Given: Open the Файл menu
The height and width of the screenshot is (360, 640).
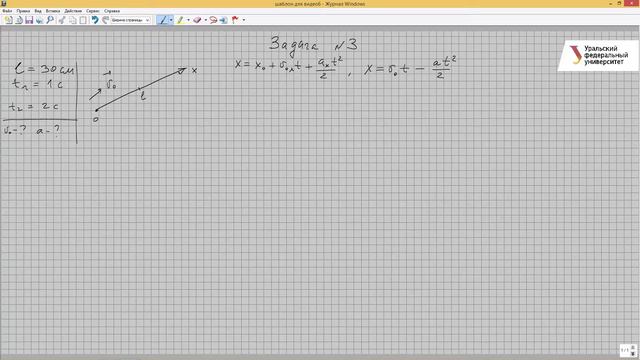Looking at the screenshot, I should click(7, 11).
